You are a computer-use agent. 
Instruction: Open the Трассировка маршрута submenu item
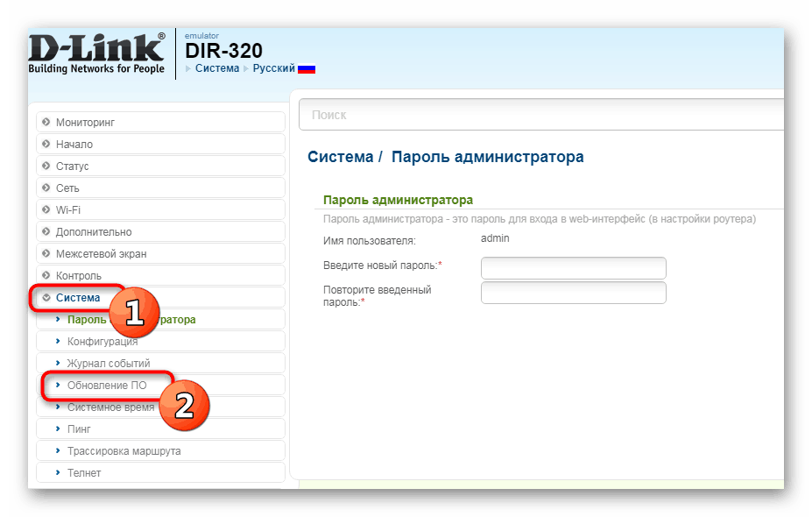160,450
